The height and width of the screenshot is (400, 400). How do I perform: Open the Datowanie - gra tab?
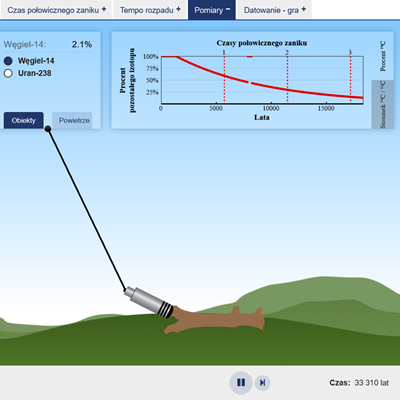[x=274, y=10]
